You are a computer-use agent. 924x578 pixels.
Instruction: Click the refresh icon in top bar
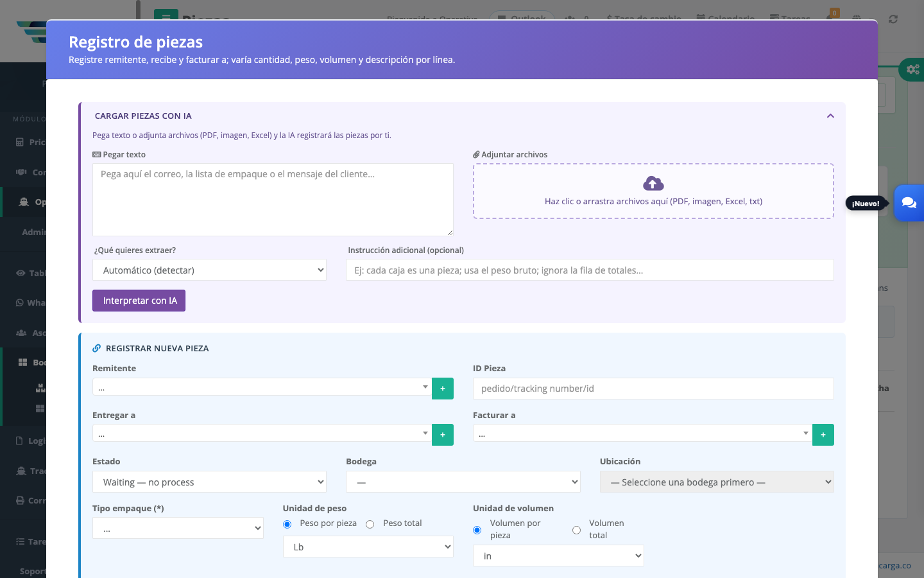click(893, 19)
